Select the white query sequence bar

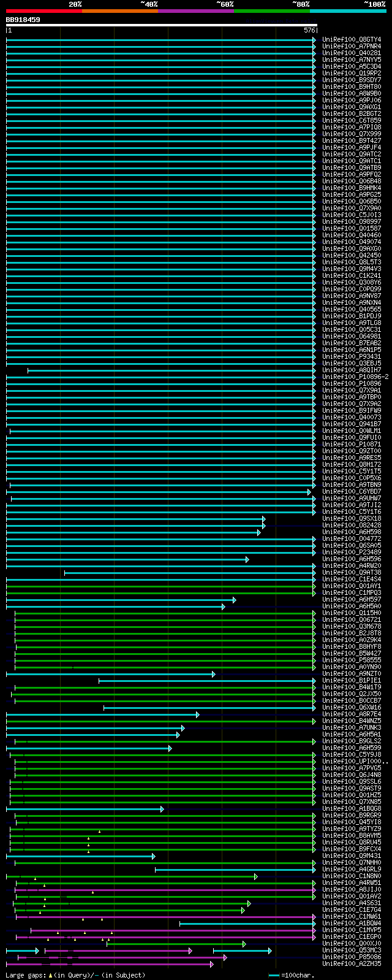click(x=162, y=25)
